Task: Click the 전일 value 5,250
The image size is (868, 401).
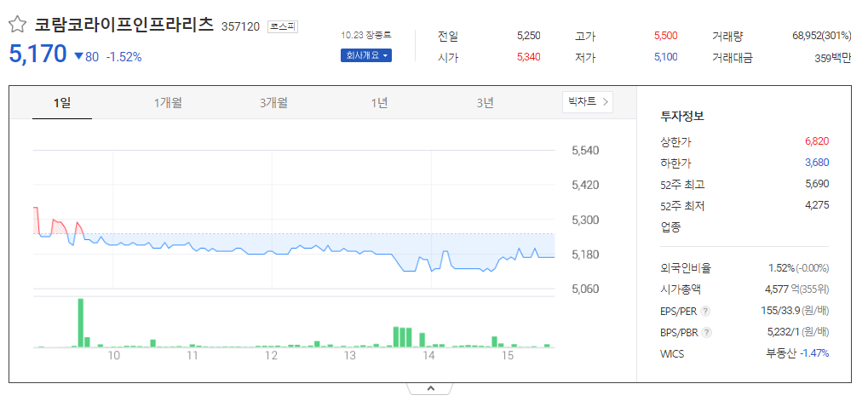Action: (529, 36)
